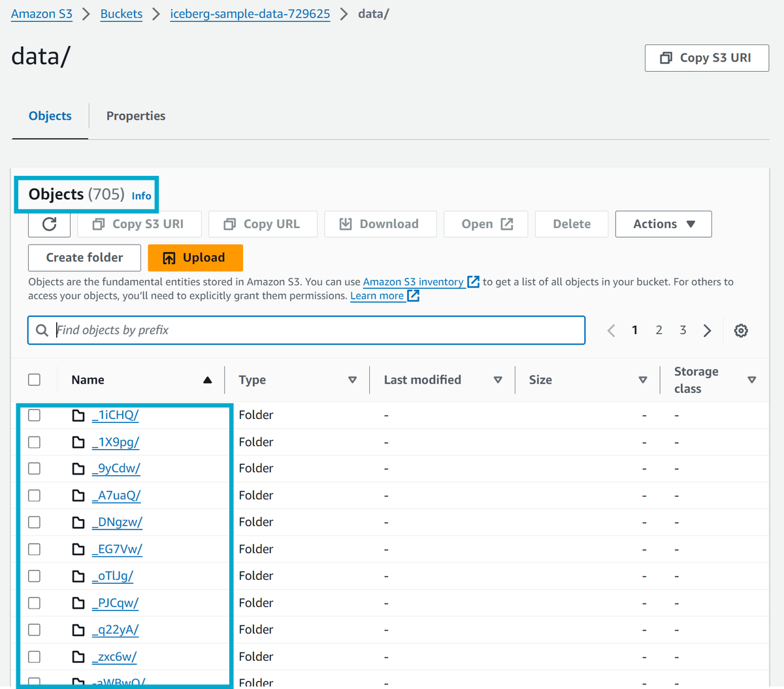Open the Storage class filter dropdown
This screenshot has height=689, width=784.
pos(752,380)
